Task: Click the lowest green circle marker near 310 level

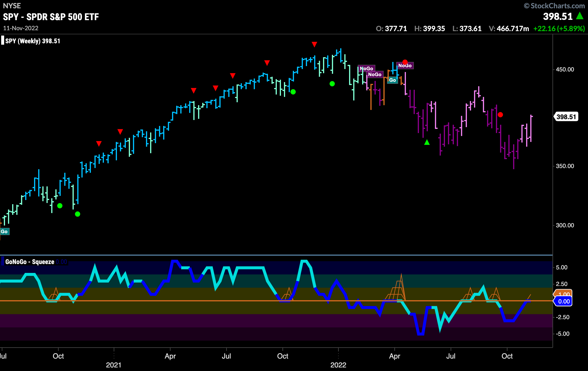Action: [78, 214]
